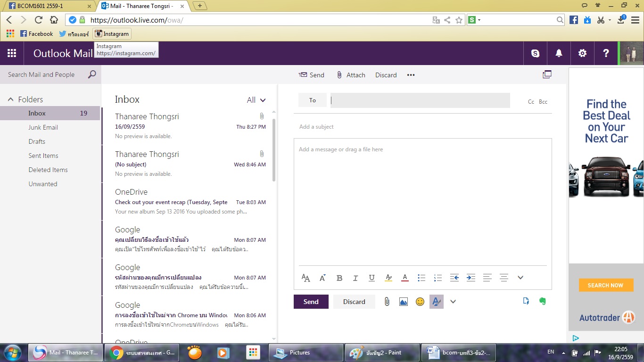
Task: Show the Cc field
Action: tap(531, 102)
